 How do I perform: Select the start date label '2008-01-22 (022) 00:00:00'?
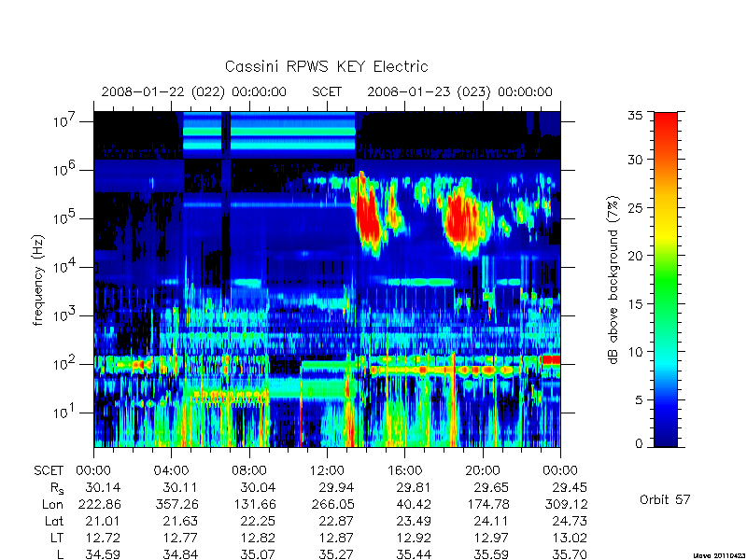click(194, 91)
